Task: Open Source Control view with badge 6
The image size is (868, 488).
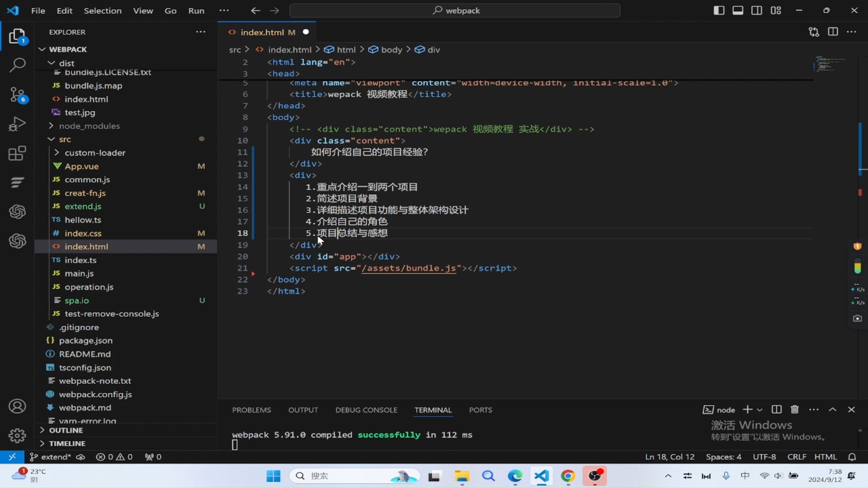Action: tap(17, 95)
